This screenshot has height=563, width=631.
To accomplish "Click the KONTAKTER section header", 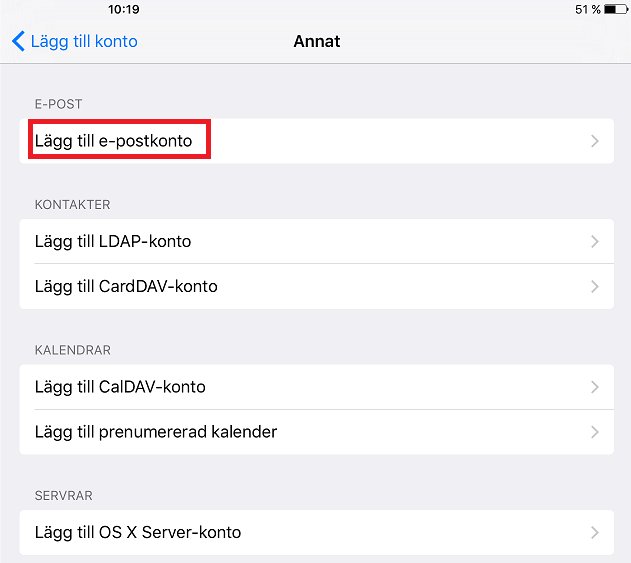I will coord(72,204).
